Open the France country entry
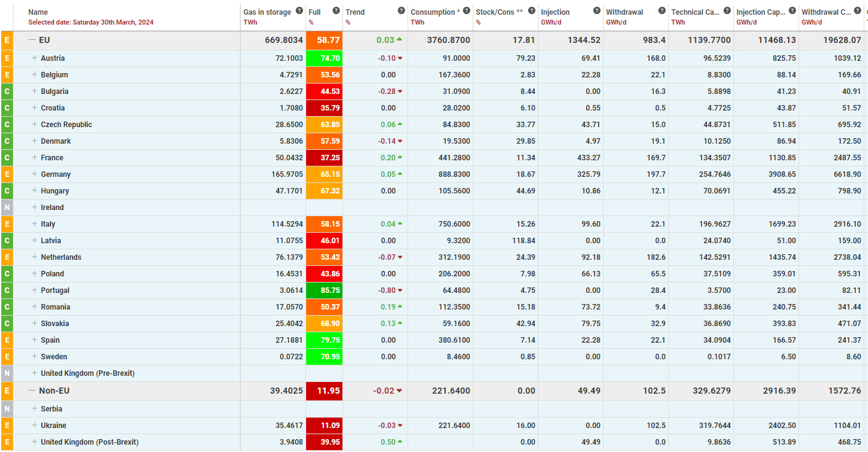 52,158
